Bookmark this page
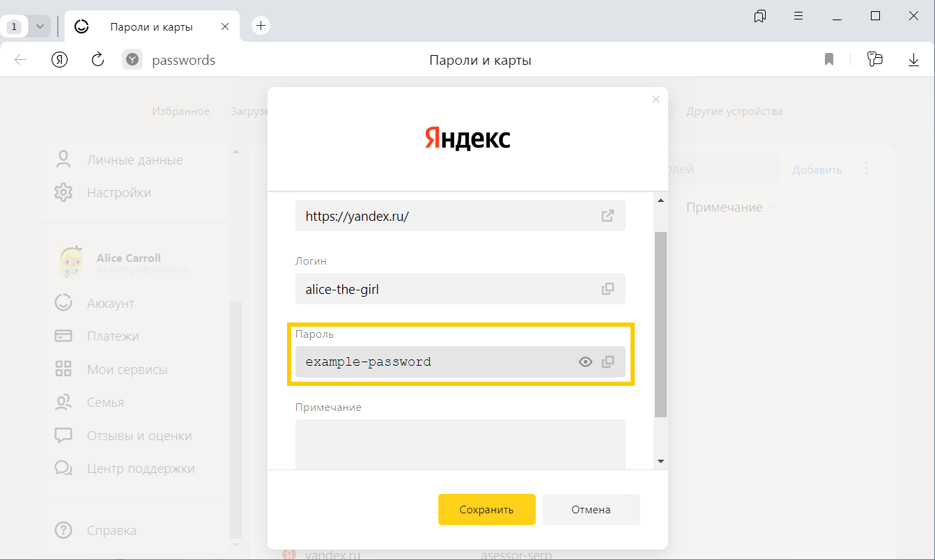 828,60
